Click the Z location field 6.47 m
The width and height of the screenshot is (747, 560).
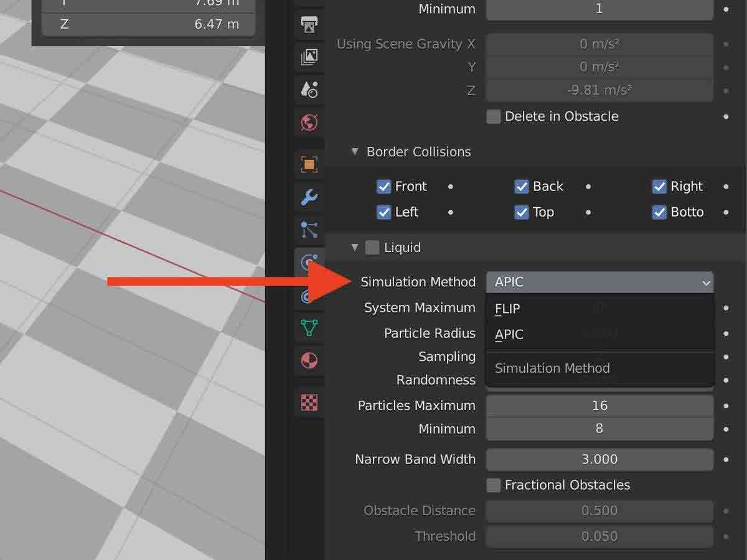(149, 24)
